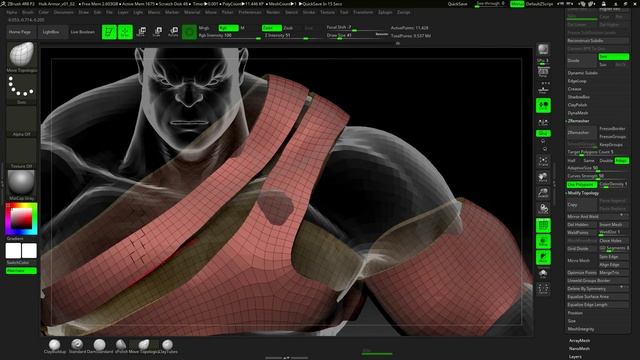
Task: Toggle the green Transp transparency icon
Action: (543, 241)
